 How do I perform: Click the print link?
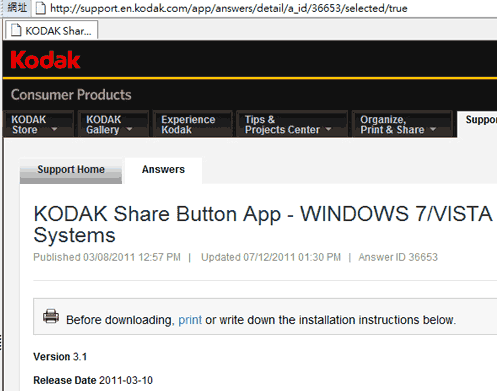(190, 320)
